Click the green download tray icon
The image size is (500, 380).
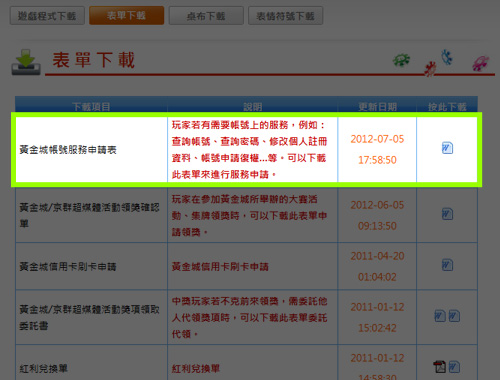[x=26, y=62]
